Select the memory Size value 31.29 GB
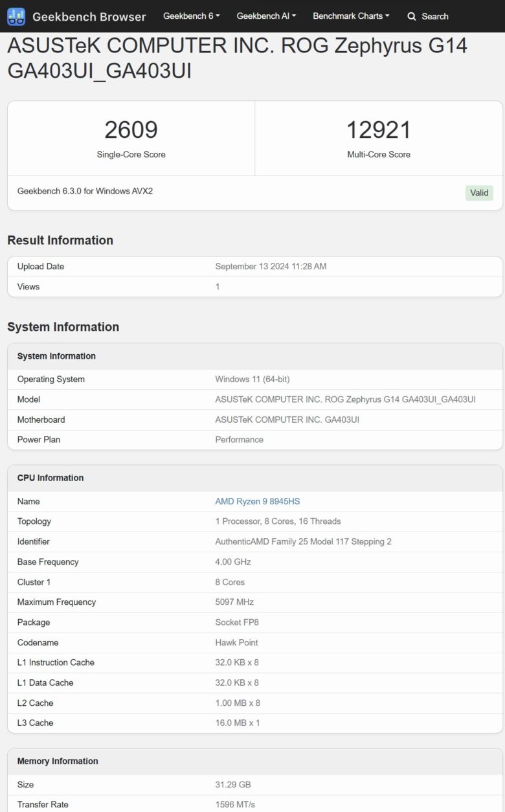This screenshot has width=505, height=812. [233, 785]
